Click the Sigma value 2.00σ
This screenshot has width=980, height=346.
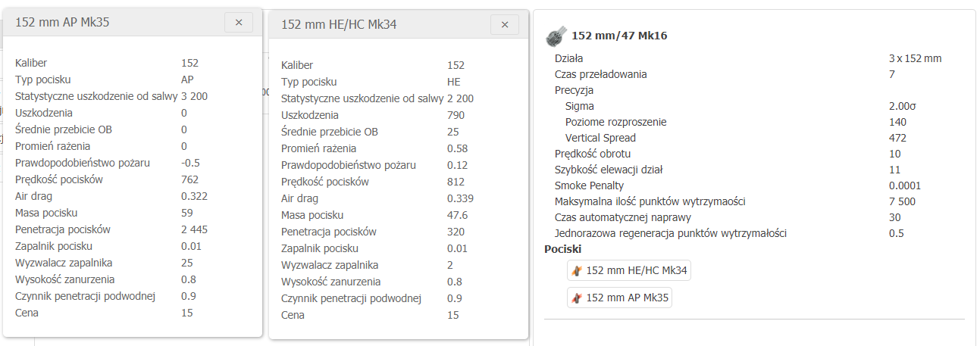[x=903, y=106]
